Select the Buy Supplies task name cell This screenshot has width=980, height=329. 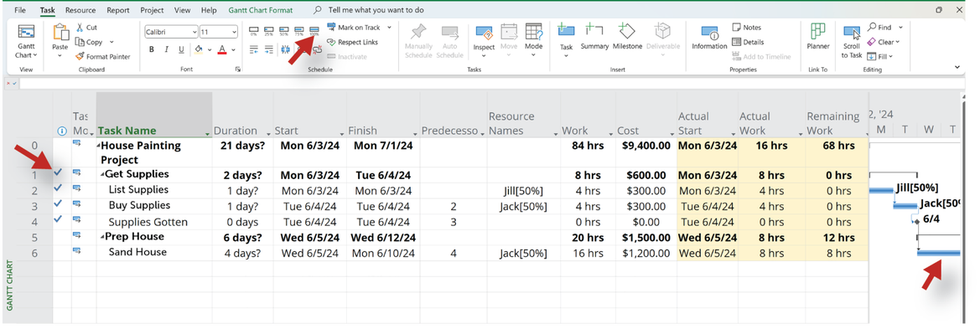tap(154, 205)
